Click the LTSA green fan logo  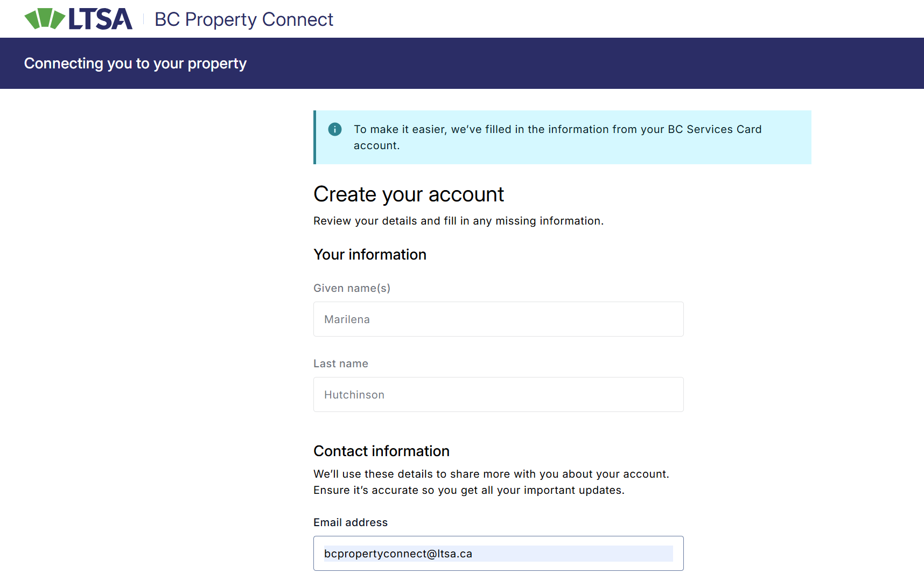click(x=45, y=19)
